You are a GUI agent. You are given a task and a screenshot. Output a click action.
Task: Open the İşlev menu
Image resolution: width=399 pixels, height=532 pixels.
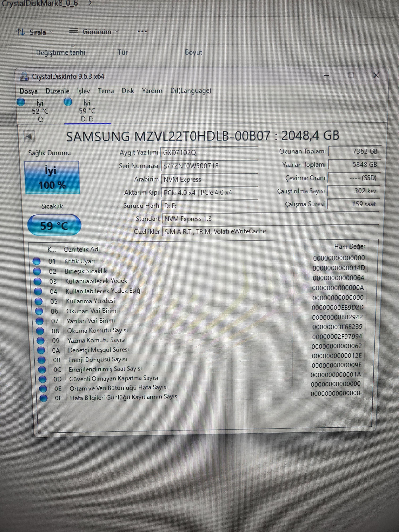tap(83, 91)
